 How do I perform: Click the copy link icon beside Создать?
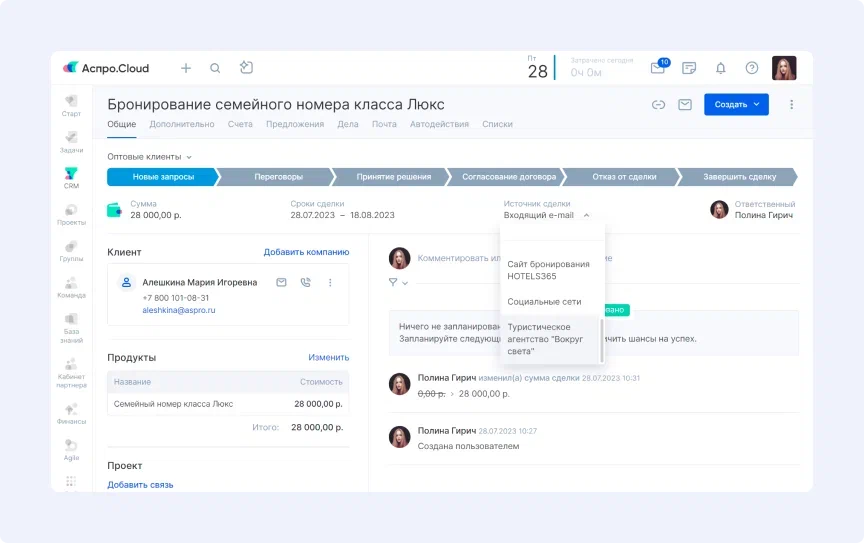[658, 105]
